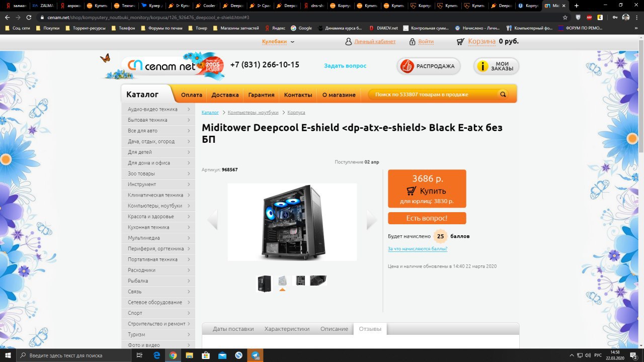Switch to the Описание tab
Image resolution: width=644 pixels, height=362 pixels.
(x=334, y=329)
